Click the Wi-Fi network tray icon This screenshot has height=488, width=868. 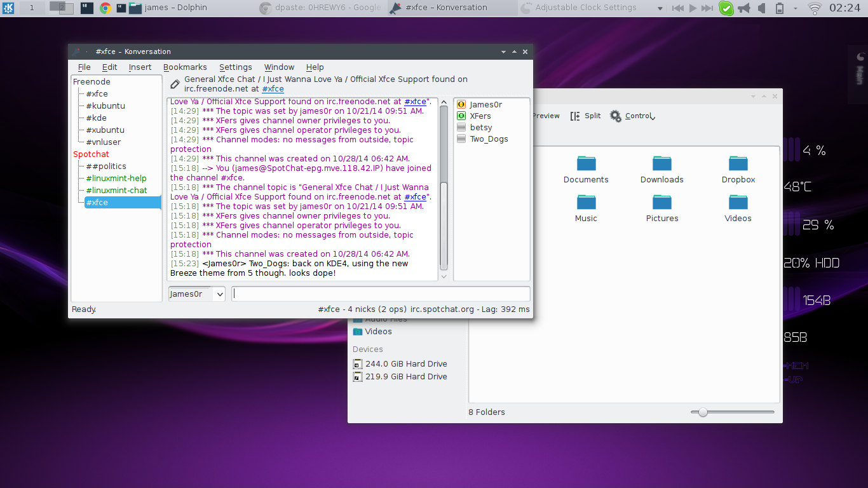coord(815,8)
